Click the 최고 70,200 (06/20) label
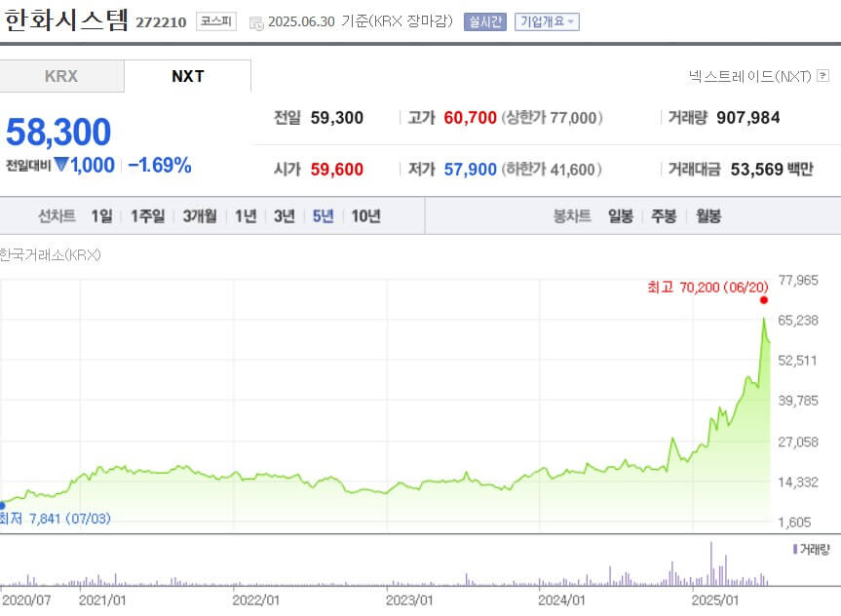Image resolution: width=841 pixels, height=616 pixels. tap(708, 288)
